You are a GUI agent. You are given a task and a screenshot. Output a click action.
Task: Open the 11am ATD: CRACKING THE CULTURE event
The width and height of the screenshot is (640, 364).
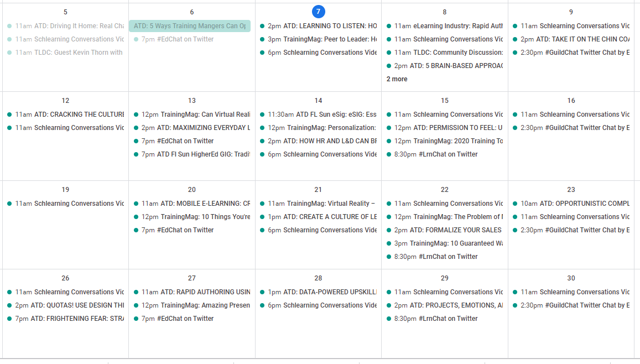[65, 115]
